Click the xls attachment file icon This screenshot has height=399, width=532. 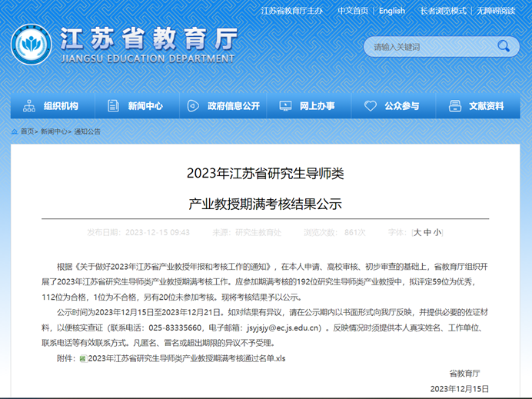(x=82, y=359)
